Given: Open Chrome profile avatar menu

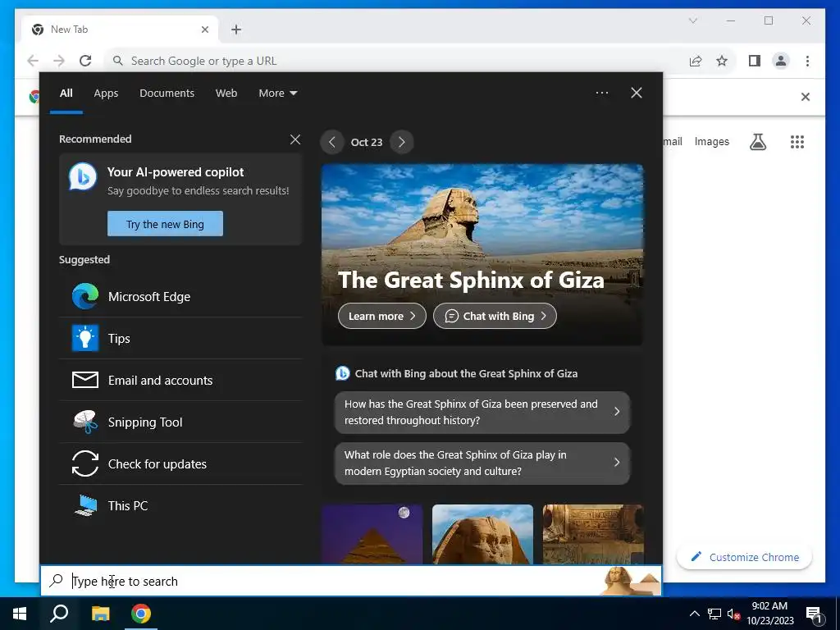Looking at the screenshot, I should tap(781, 61).
